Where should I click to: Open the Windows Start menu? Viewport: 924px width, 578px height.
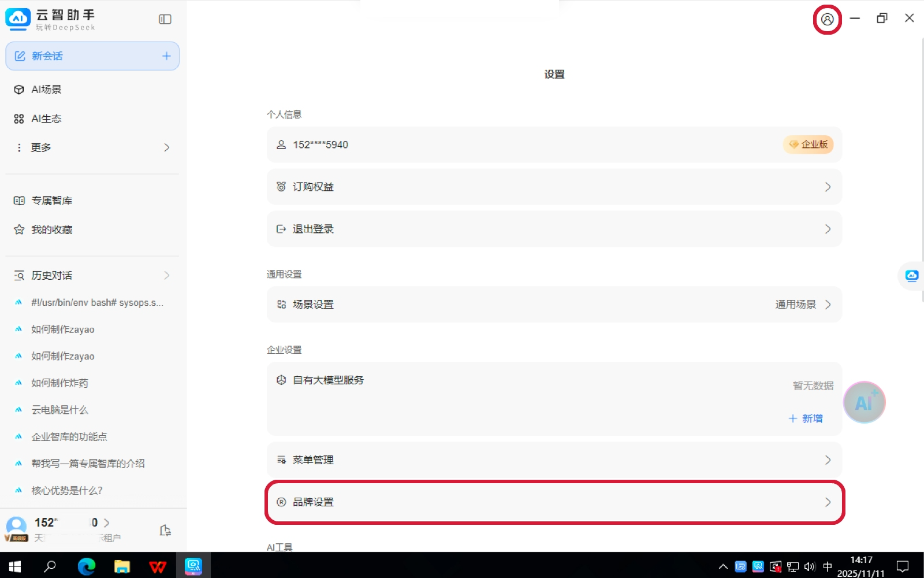(14, 566)
